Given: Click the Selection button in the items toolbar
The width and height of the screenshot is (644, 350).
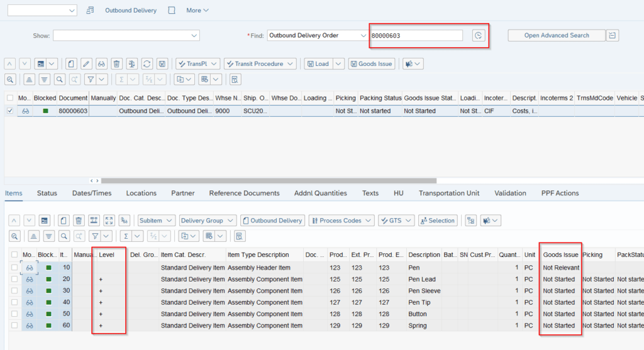Looking at the screenshot, I should [x=438, y=221].
